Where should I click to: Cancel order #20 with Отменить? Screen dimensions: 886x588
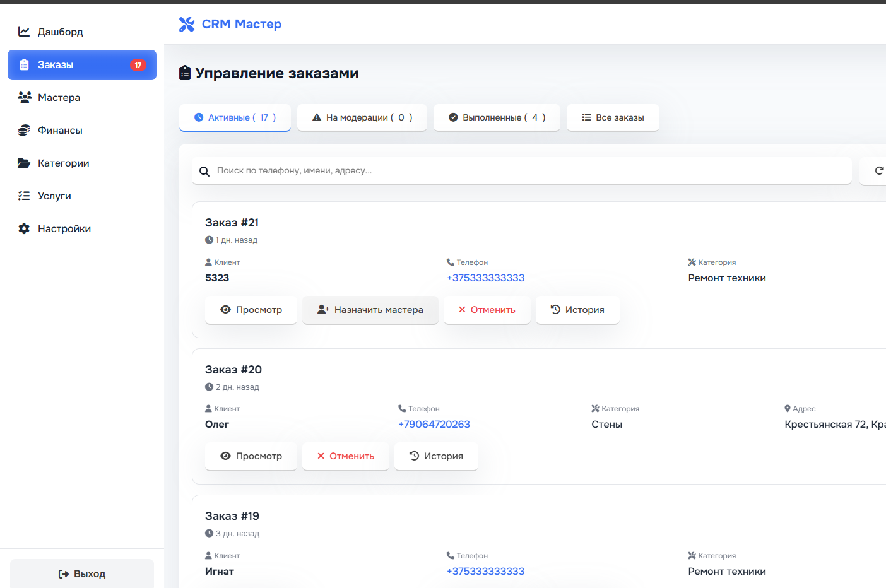[346, 456]
